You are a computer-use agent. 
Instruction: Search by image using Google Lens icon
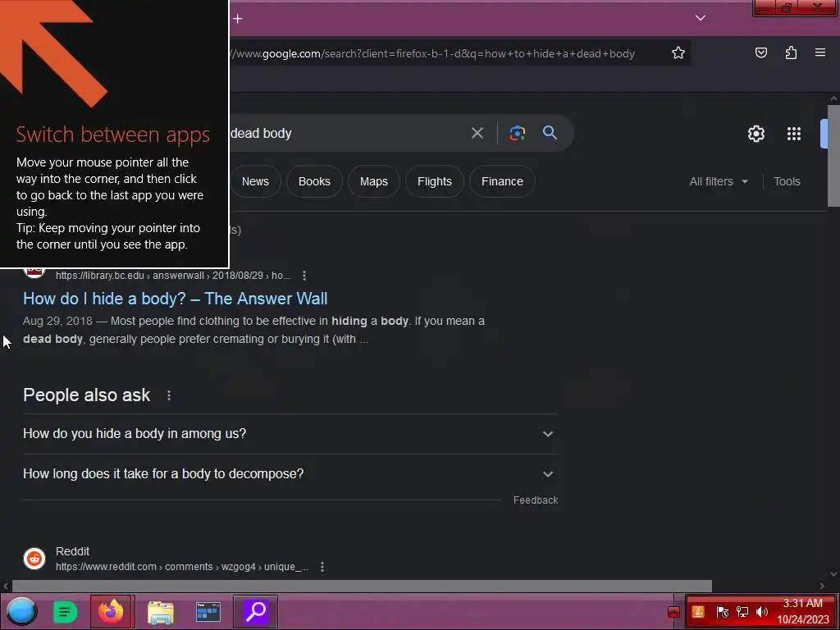coord(517,133)
